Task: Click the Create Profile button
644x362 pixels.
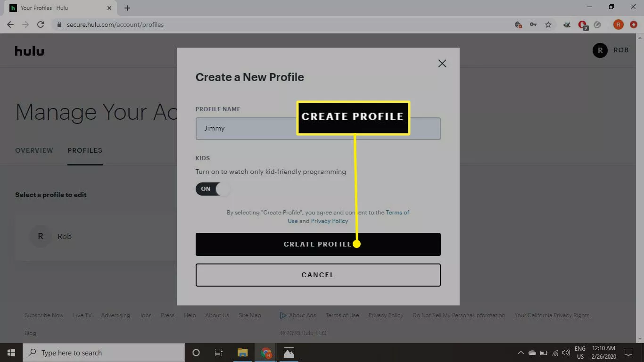Action: (318, 244)
